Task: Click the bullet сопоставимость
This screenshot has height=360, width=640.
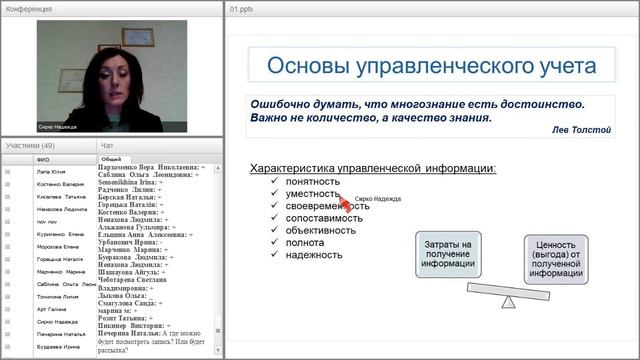Action: tap(324, 218)
